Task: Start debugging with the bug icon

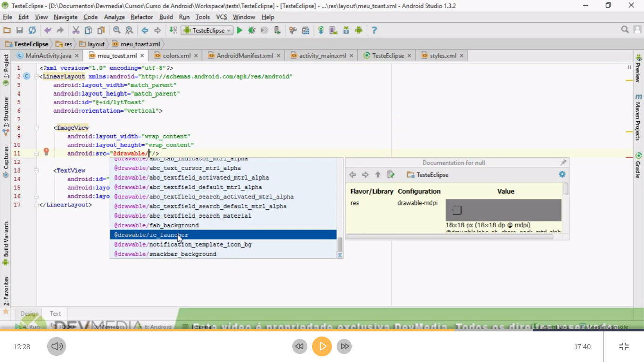Action: tap(252, 30)
